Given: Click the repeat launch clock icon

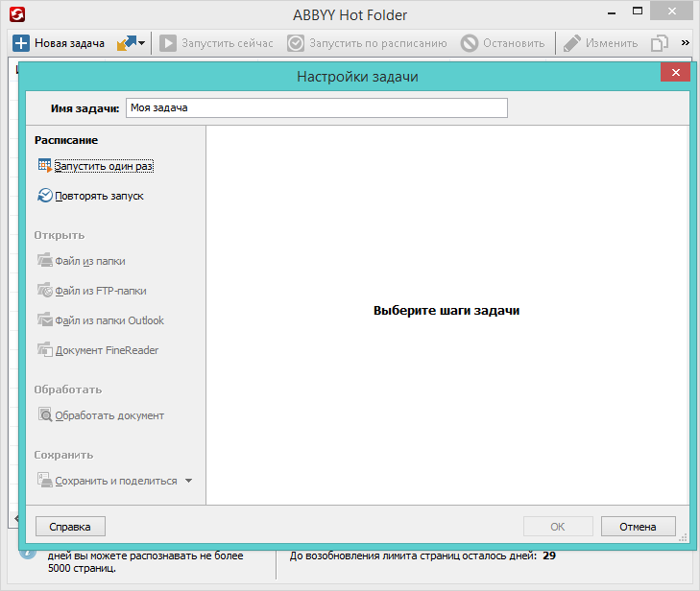Looking at the screenshot, I should pos(44,196).
